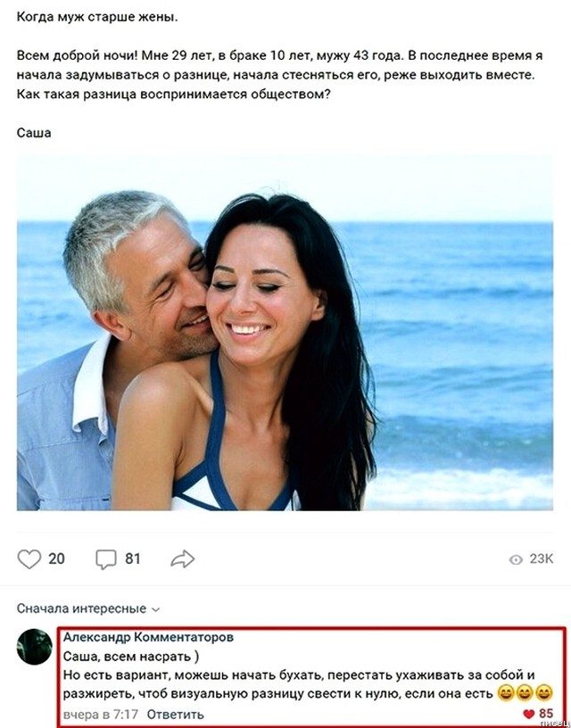Like Александр's comment with red heart
This screenshot has height=728, width=571.
529,714
